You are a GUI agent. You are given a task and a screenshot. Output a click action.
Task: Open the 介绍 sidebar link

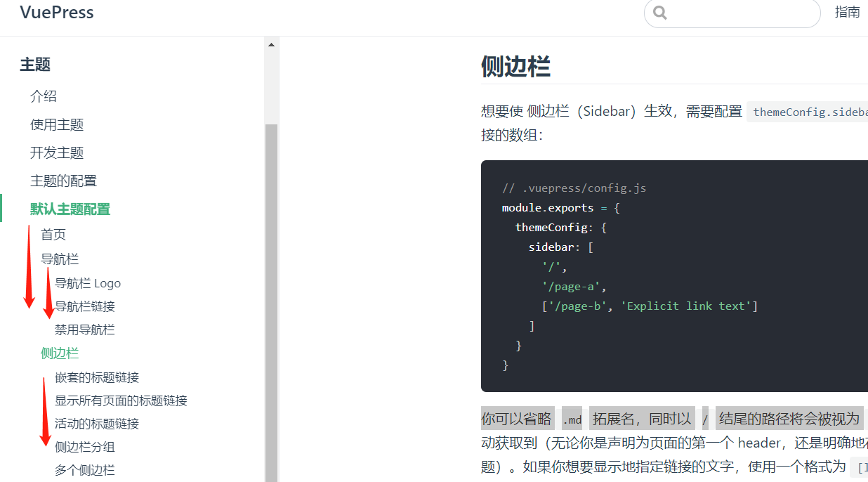pos(44,96)
